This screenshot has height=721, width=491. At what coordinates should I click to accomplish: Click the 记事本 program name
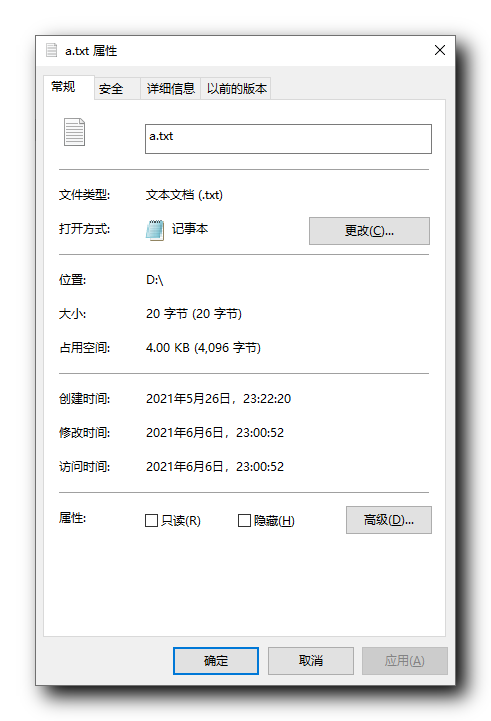[x=190, y=229]
